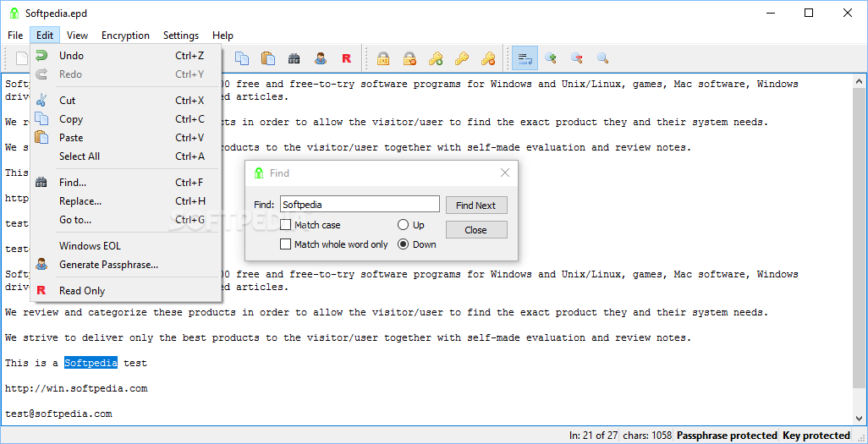Open the Encryption menu

(x=126, y=36)
